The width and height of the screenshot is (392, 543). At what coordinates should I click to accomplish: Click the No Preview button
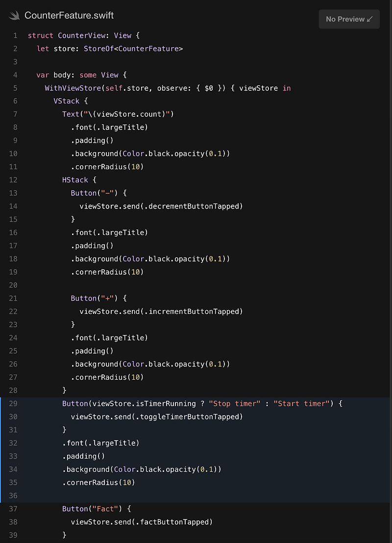click(x=349, y=19)
